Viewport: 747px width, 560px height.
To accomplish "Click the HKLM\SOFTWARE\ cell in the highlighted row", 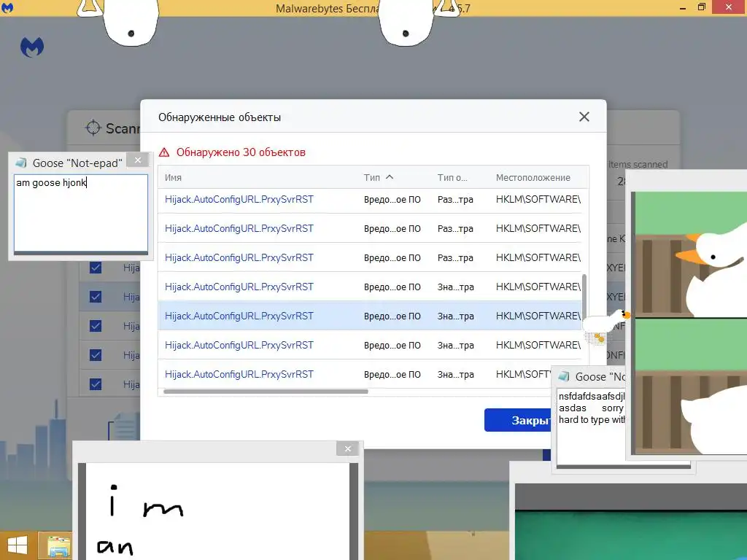I will pyautogui.click(x=538, y=316).
